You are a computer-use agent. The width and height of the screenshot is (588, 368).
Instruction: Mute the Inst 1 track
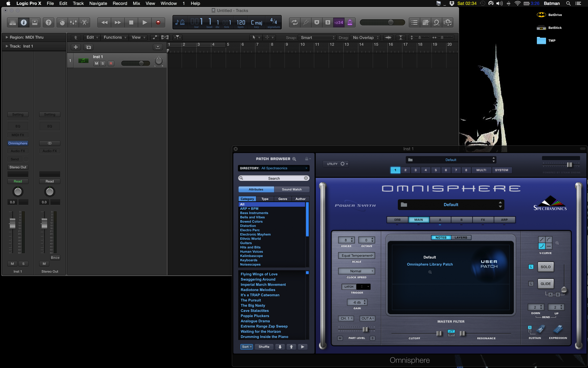pos(96,63)
